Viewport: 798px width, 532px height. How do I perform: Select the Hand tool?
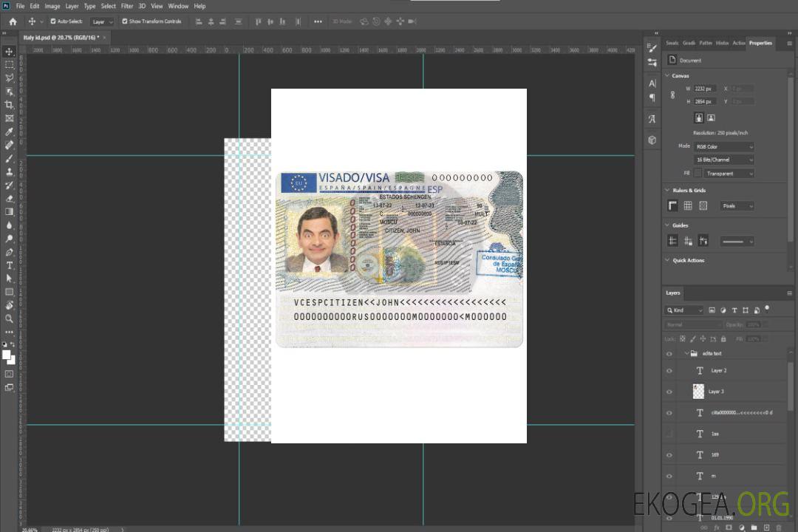9,305
